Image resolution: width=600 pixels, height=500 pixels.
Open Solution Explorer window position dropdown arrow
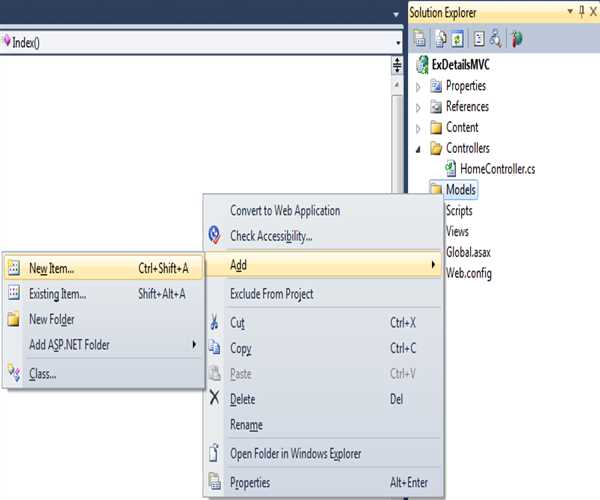[569, 11]
